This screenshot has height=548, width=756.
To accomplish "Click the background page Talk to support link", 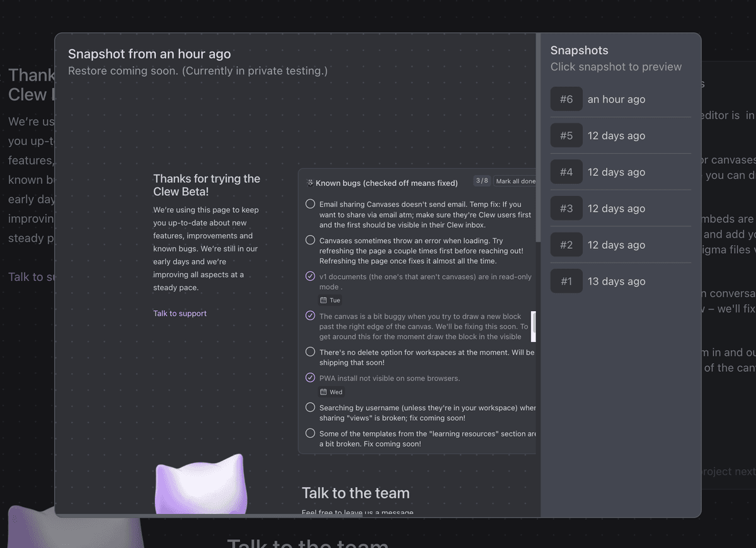I will [x=31, y=277].
